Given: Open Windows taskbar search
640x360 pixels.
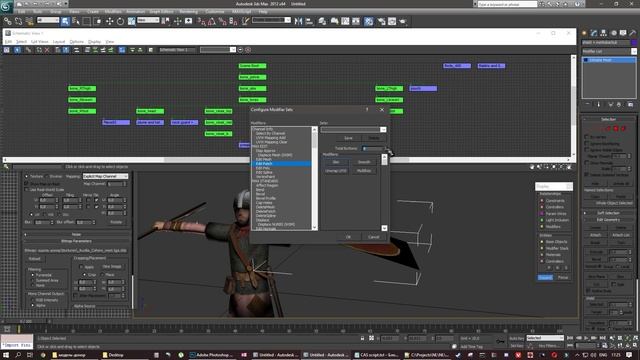Looking at the screenshot, I should [x=18, y=355].
